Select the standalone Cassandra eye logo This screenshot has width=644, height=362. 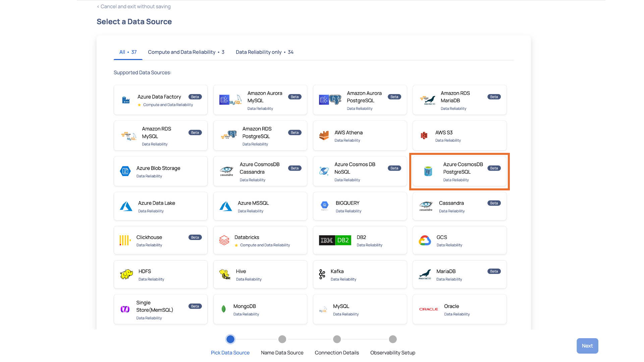426,206
